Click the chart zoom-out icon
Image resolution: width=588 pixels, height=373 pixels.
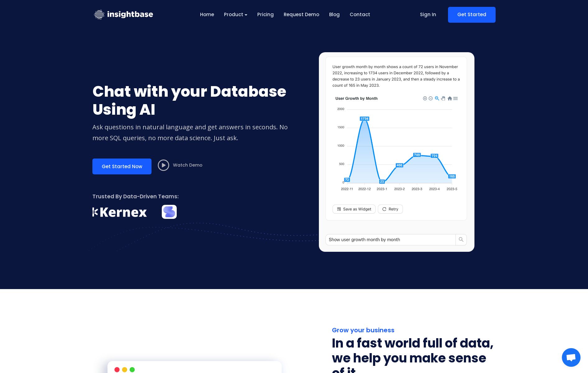point(431,99)
